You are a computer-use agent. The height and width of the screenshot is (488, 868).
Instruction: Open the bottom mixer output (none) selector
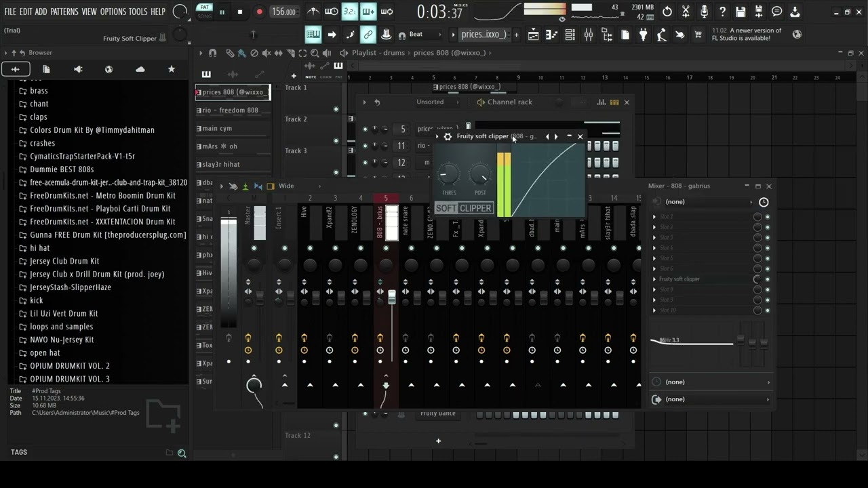pyautogui.click(x=712, y=399)
